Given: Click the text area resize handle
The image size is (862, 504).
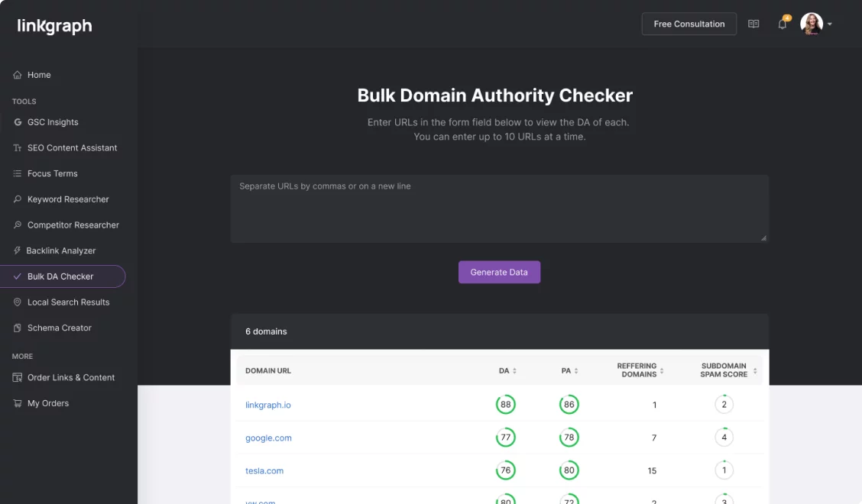Looking at the screenshot, I should (763, 238).
